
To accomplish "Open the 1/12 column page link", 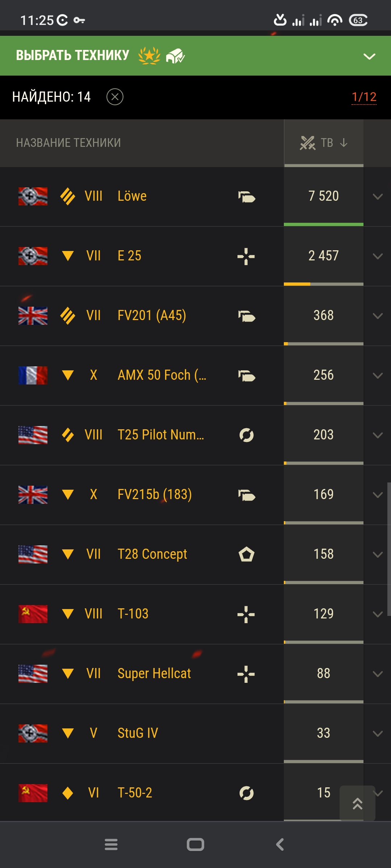I will click(x=364, y=97).
